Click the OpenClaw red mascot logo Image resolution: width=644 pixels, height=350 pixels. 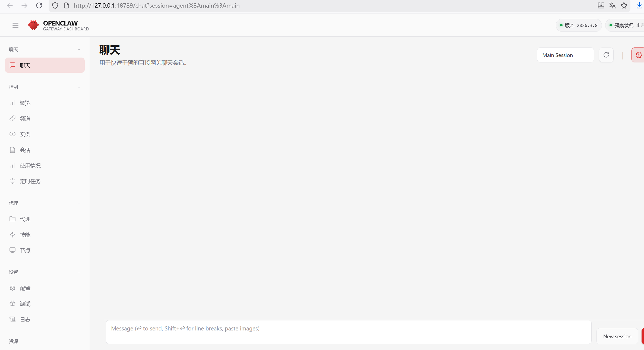click(33, 25)
